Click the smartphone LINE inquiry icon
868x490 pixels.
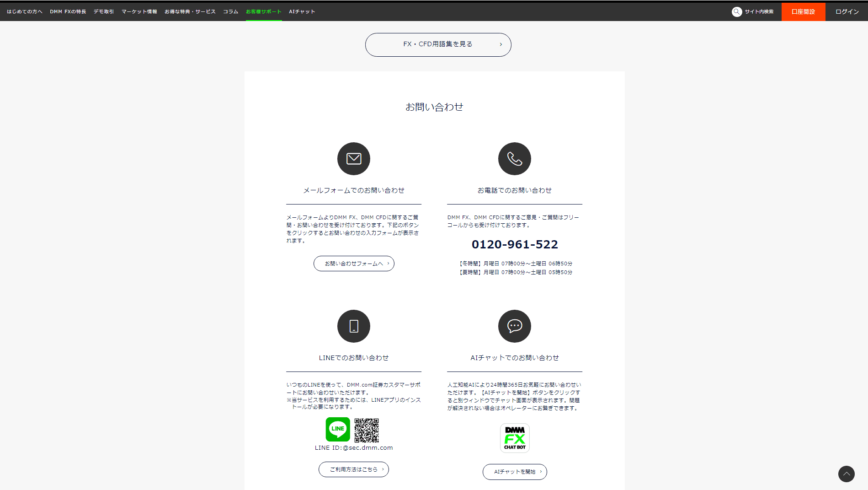point(353,326)
